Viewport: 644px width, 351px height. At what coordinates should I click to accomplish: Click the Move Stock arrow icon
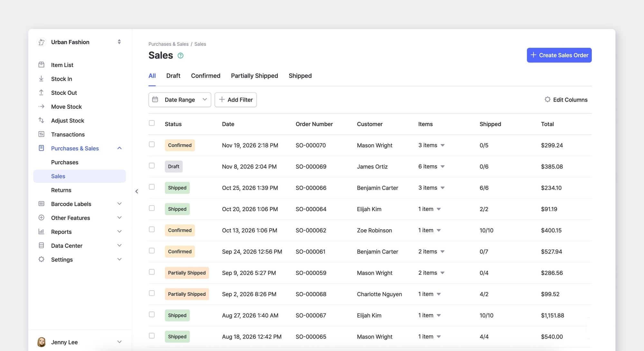[41, 106]
